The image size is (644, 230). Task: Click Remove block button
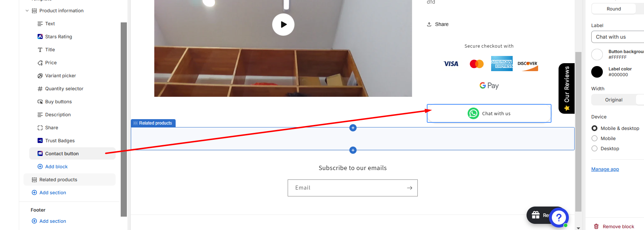[614, 226]
